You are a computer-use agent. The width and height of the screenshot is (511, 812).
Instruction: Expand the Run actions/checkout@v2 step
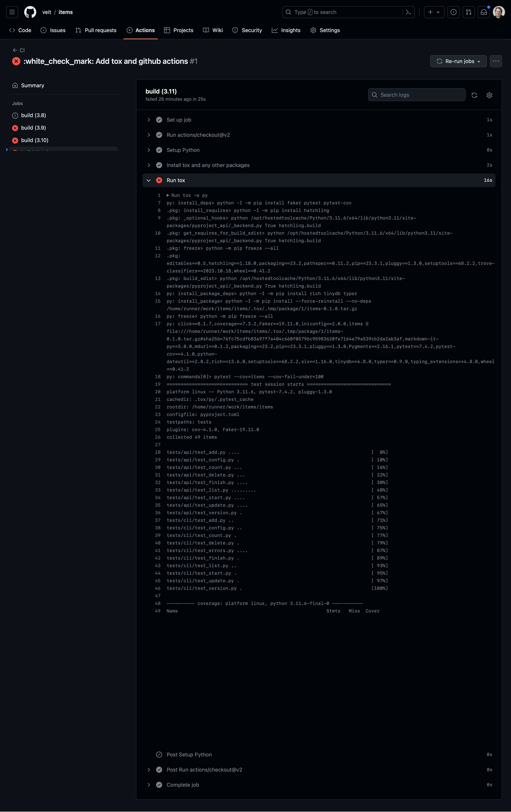[319, 135]
